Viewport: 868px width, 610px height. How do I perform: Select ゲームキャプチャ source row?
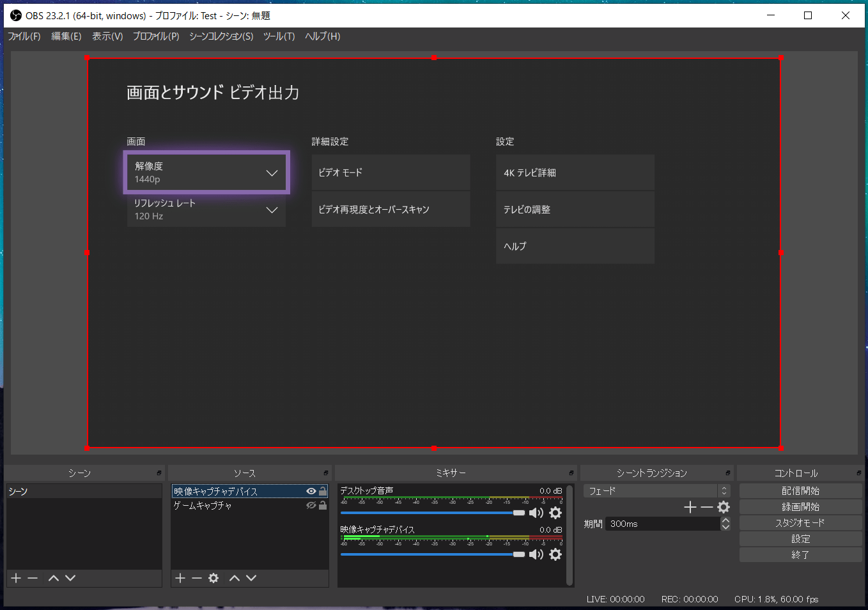tap(251, 505)
